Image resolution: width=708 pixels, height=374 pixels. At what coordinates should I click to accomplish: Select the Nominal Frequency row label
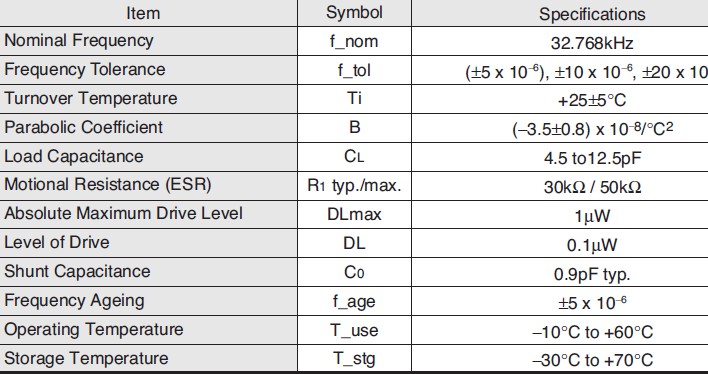(x=79, y=41)
